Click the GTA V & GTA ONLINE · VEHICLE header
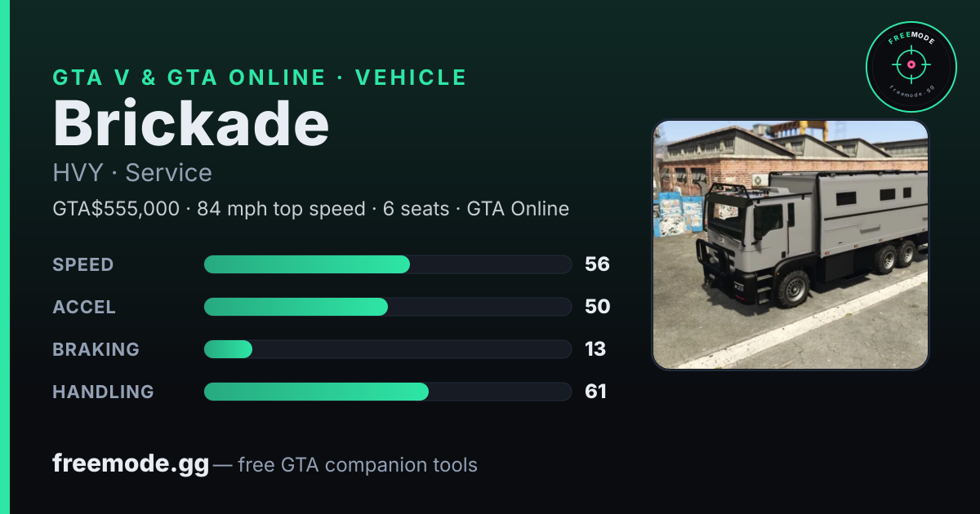 click(x=260, y=78)
